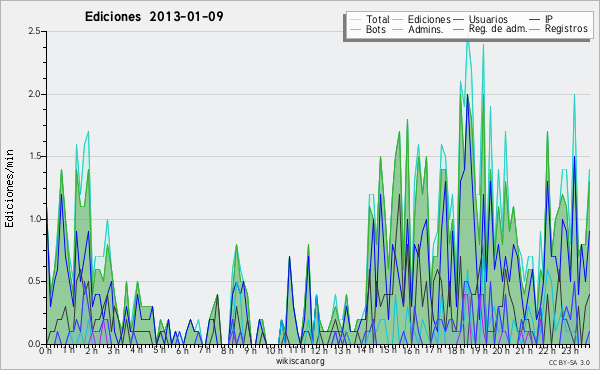This screenshot has height=370, width=600.
Task: Click the dark IP legend line swatch
Action: coord(535,20)
